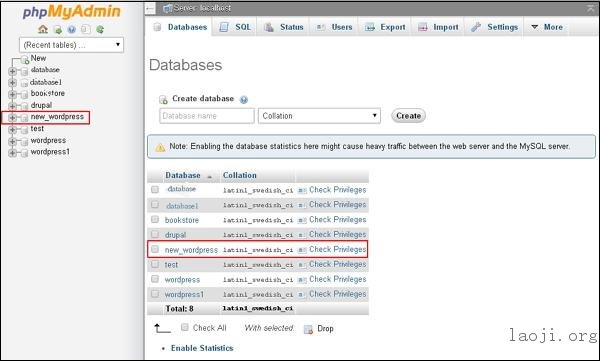Image resolution: width=600 pixels, height=361 pixels.
Task: Expand the wordpress tree node
Action: (x=12, y=142)
